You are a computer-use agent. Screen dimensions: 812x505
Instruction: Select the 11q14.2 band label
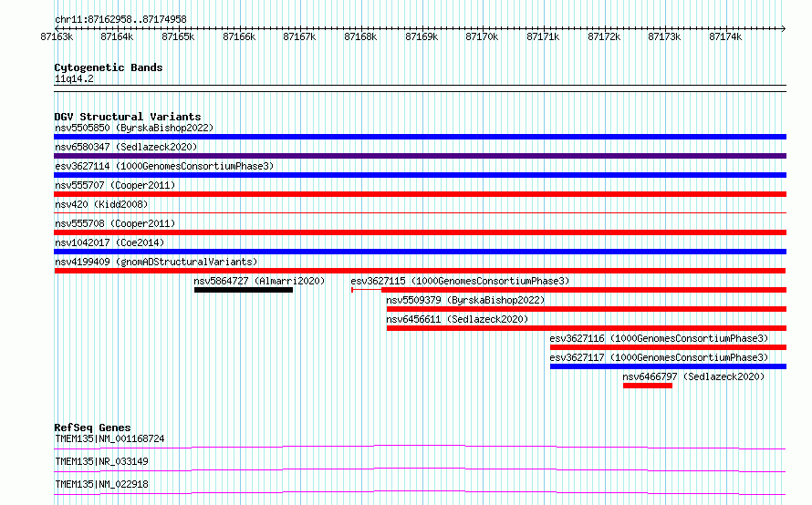click(x=74, y=78)
